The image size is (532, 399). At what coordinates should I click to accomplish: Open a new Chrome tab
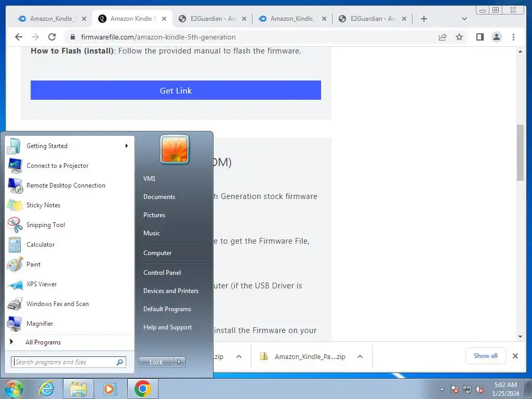click(424, 19)
